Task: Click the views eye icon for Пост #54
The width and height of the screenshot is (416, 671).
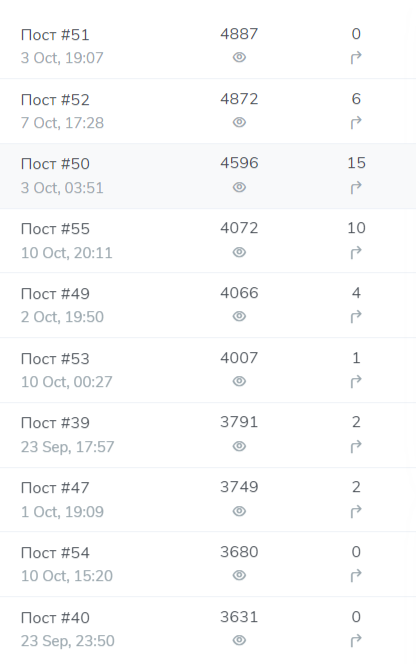Action: coord(239,576)
